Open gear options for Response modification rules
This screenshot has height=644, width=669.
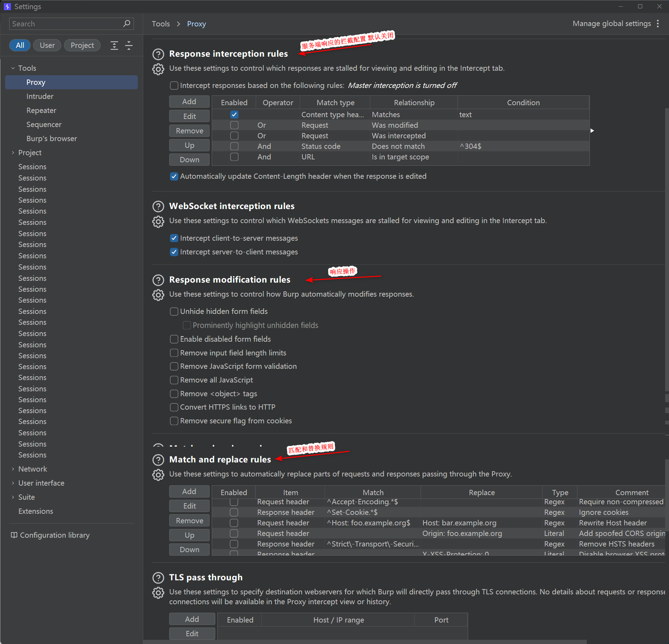pyautogui.click(x=158, y=295)
